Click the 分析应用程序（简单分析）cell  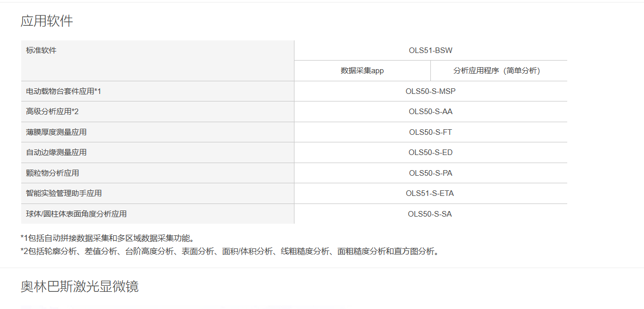point(499,71)
